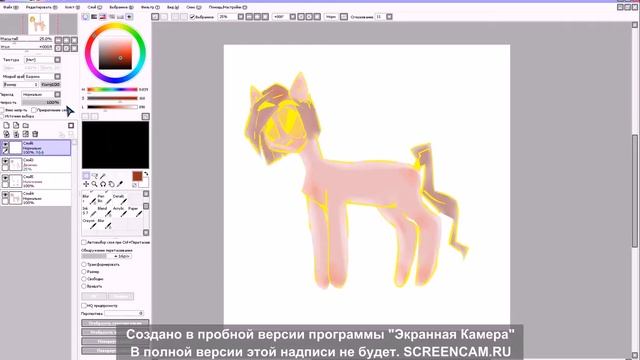Click the toolbar undo button
Image resolution: width=640 pixels, height=360 pixels.
tap(155, 17)
